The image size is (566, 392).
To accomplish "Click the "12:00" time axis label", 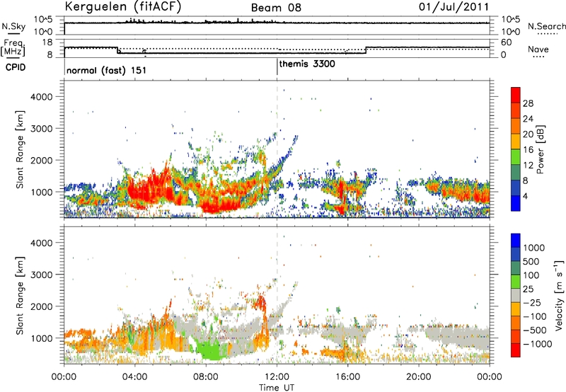I will pos(277,377).
